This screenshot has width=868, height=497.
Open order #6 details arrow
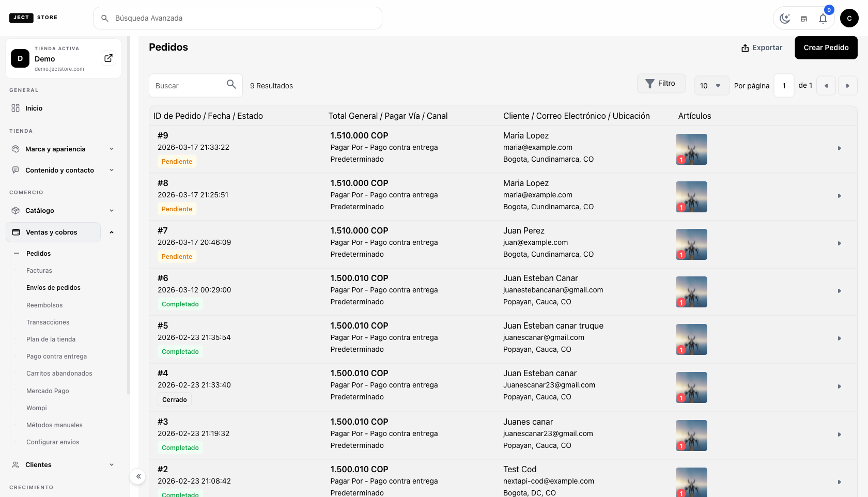[x=840, y=291]
